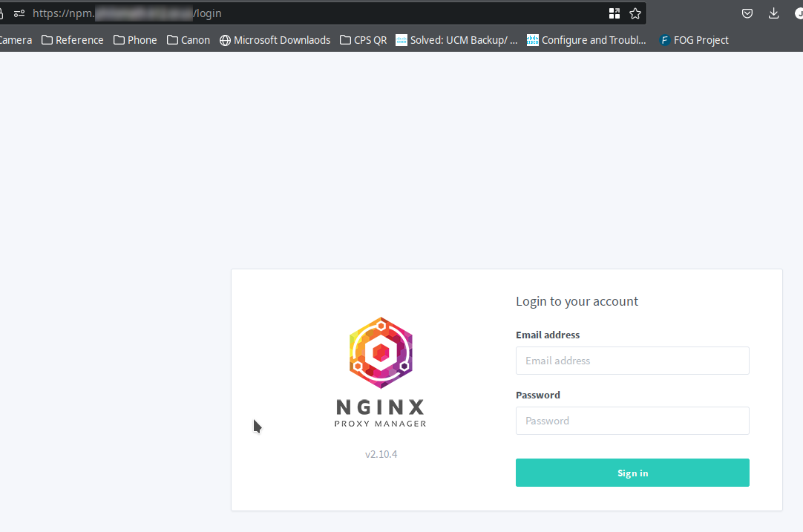Bookmark this page using the star icon
The image size is (803, 532).
pos(635,13)
